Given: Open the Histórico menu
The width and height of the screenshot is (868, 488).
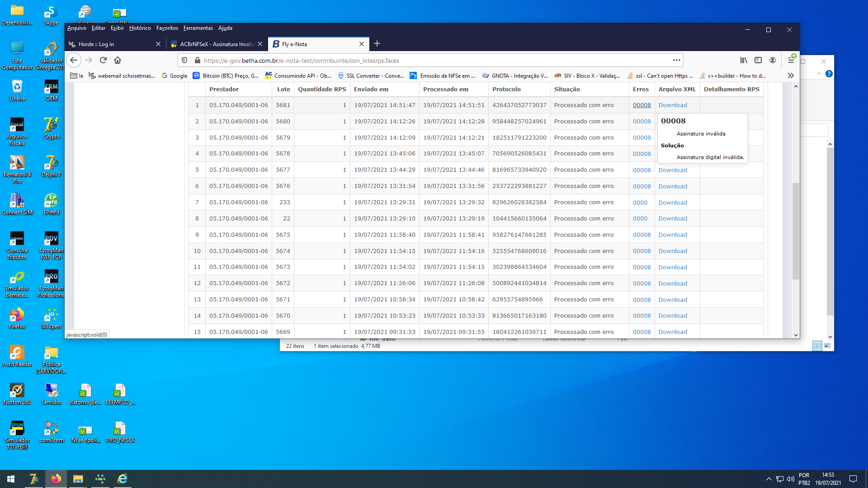Looking at the screenshot, I should 140,28.
